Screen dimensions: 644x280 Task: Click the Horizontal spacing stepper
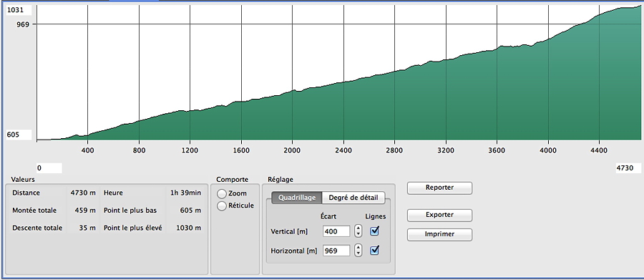358,250
